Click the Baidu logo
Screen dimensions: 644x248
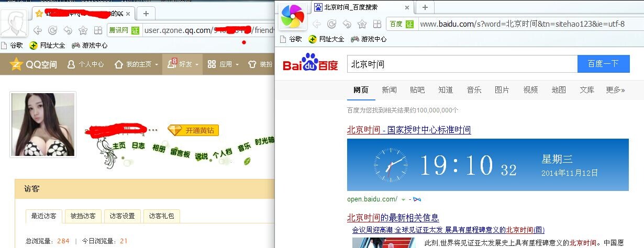click(310, 63)
